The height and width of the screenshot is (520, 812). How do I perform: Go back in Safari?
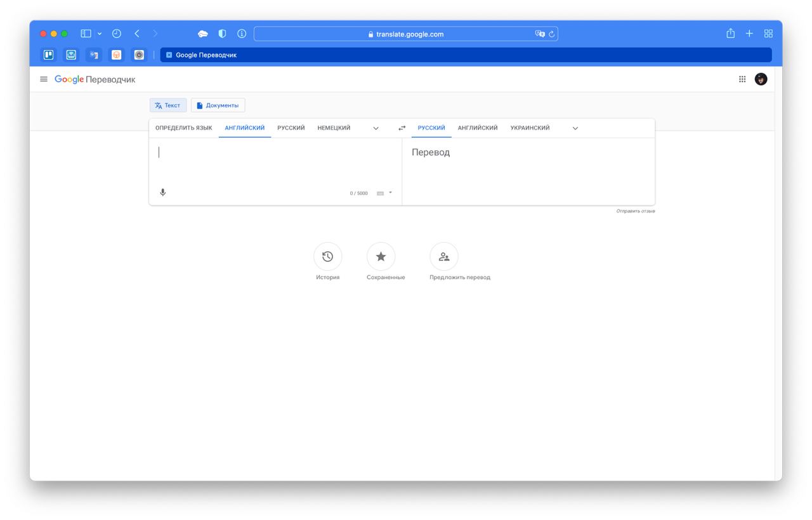[x=137, y=34]
